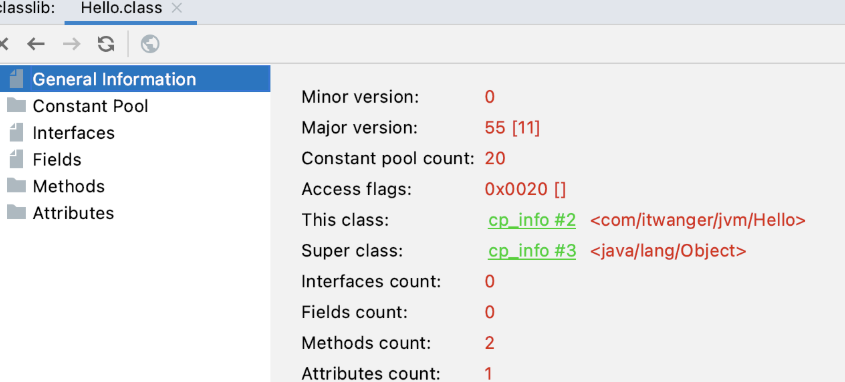The image size is (845, 382).
Task: Click the back arrow navigation icon
Action: pos(36,44)
